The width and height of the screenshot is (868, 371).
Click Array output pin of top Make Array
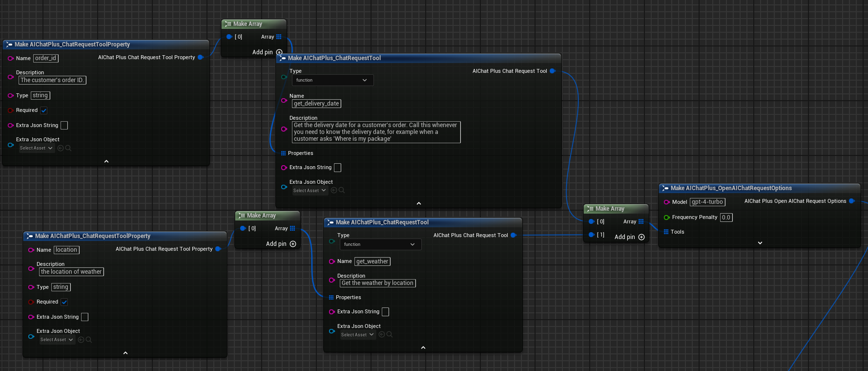coord(279,37)
